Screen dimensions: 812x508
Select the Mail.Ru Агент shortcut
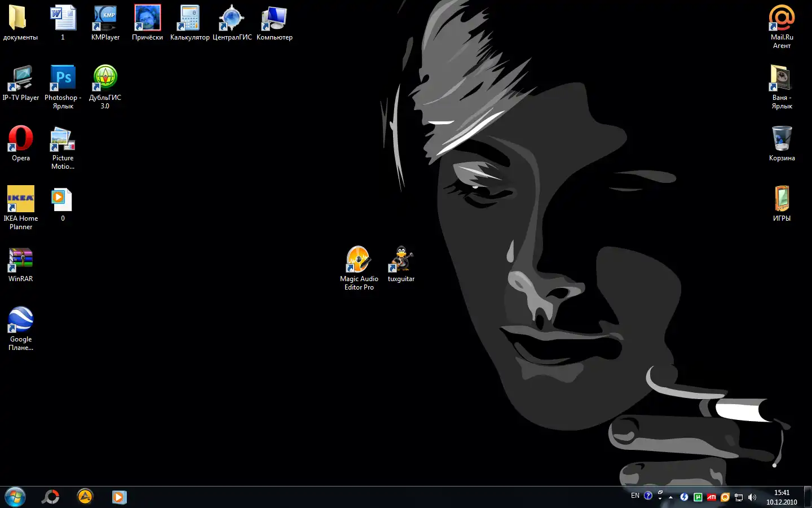782,19
